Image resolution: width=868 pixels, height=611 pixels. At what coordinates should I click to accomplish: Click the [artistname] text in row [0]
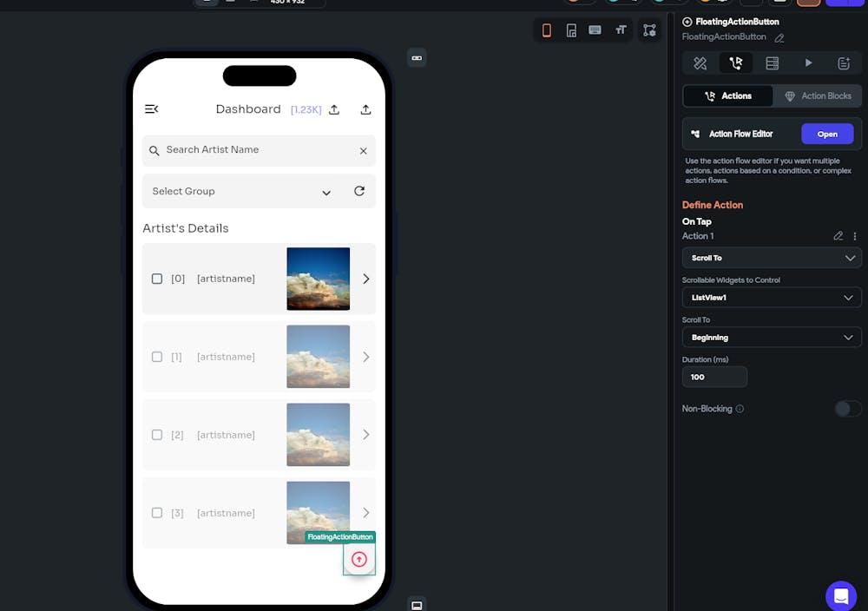[226, 279]
